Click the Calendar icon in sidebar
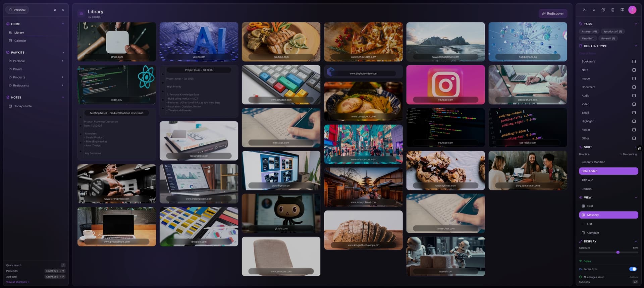 [x=10, y=41]
